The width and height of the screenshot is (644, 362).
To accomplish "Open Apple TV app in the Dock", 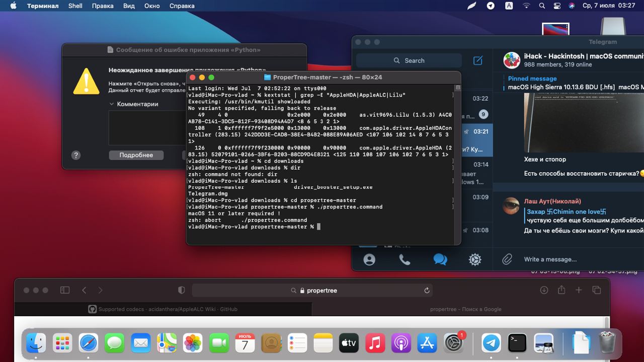I will [x=349, y=343].
